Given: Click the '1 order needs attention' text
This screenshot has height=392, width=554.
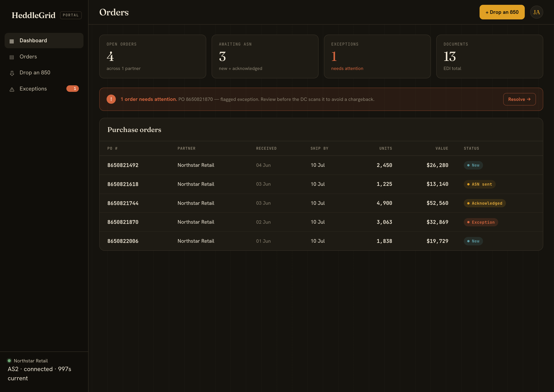Looking at the screenshot, I should click(x=149, y=99).
